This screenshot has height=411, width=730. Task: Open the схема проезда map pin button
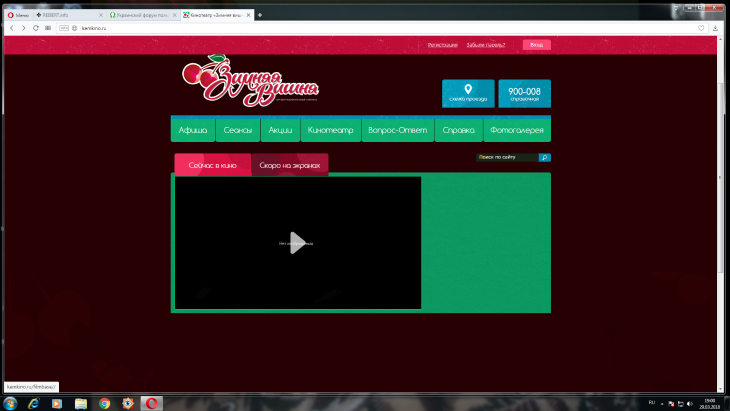point(468,94)
